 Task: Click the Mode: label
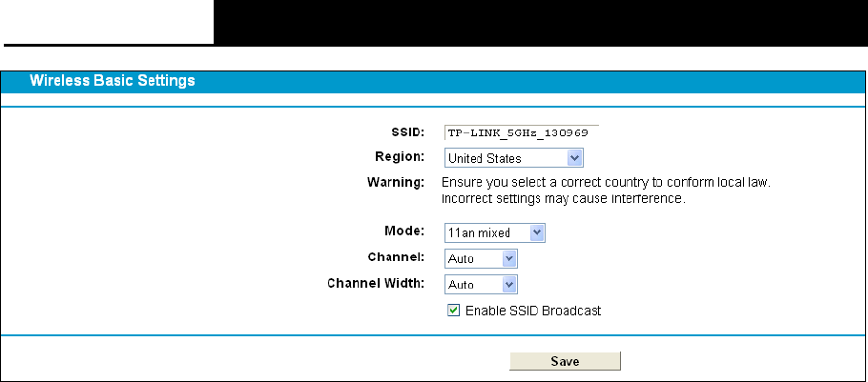(x=404, y=231)
